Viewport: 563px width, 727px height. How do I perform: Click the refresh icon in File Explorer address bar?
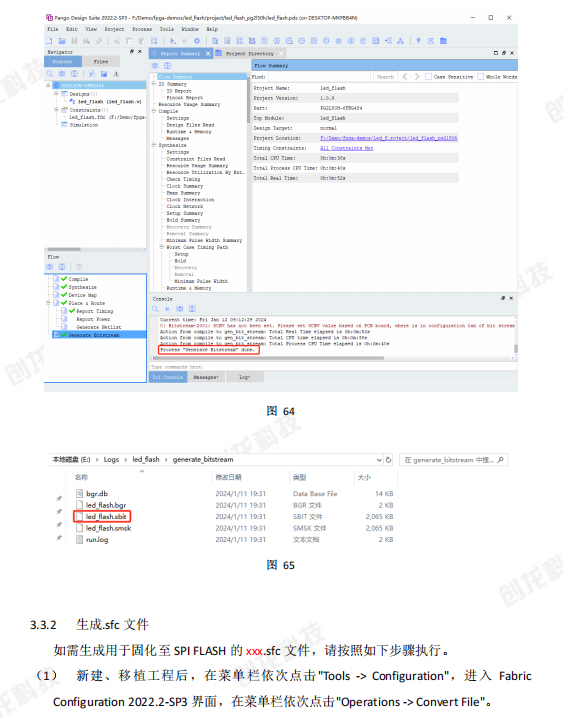click(389, 460)
